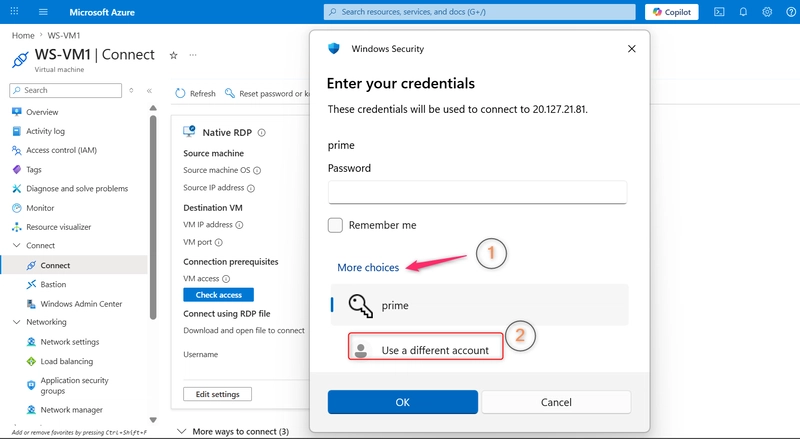Click the Home breadcrumb link
Viewport: 800px width, 439px height.
pyautogui.click(x=23, y=35)
